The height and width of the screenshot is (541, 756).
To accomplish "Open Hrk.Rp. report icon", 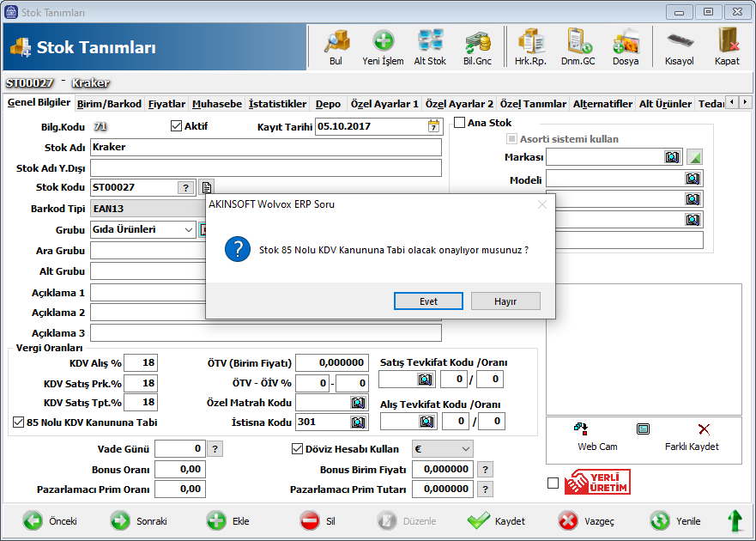I will coord(530,46).
